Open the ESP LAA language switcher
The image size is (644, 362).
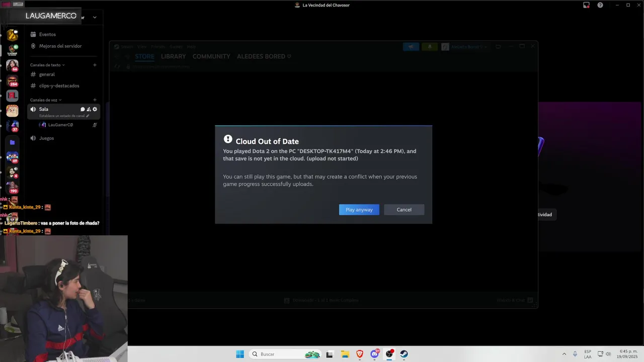coord(588,354)
